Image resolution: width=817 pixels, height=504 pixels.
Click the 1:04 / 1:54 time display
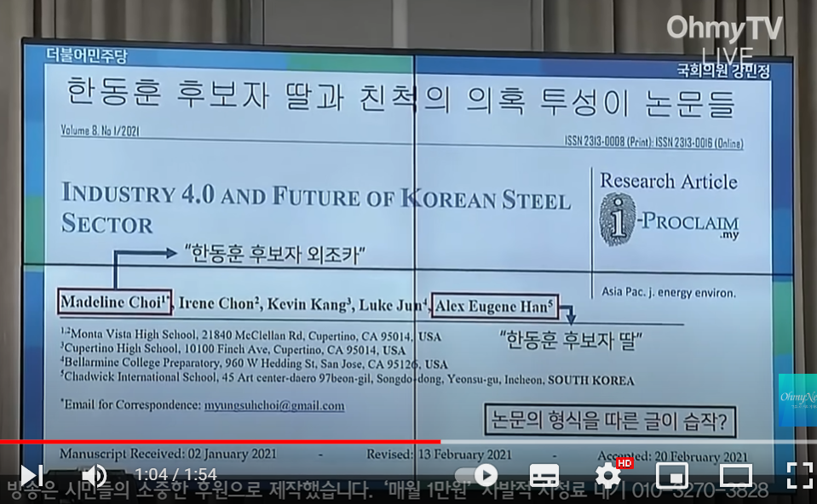(175, 474)
